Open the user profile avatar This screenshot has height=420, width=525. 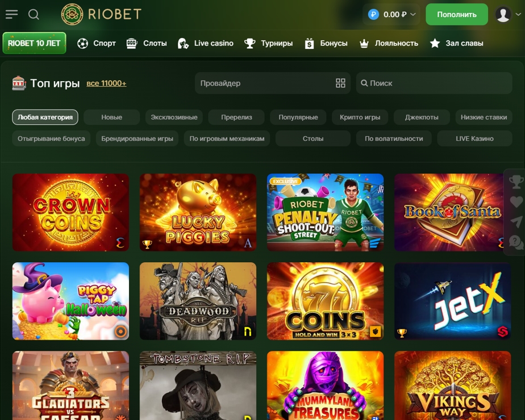click(503, 14)
